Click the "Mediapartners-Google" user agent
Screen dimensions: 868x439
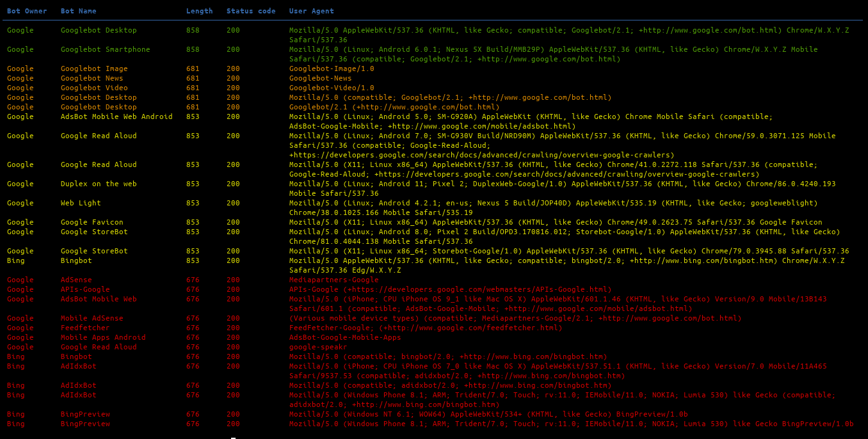(x=334, y=280)
